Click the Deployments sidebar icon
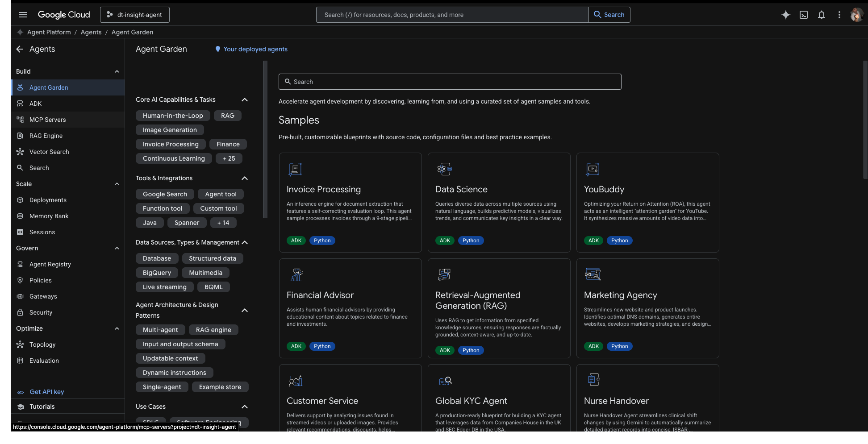The height and width of the screenshot is (444, 868). tap(20, 200)
